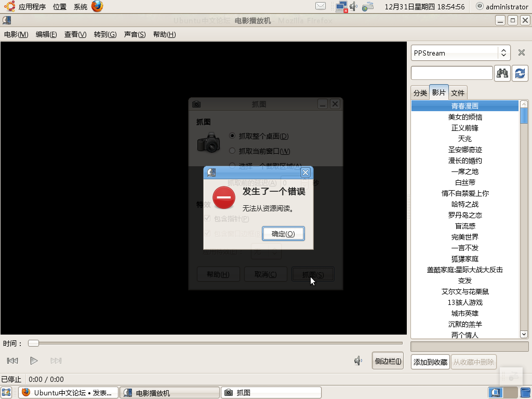
Task: Select 艾尔文与花栗鼠 in the movie list
Action: point(465,291)
